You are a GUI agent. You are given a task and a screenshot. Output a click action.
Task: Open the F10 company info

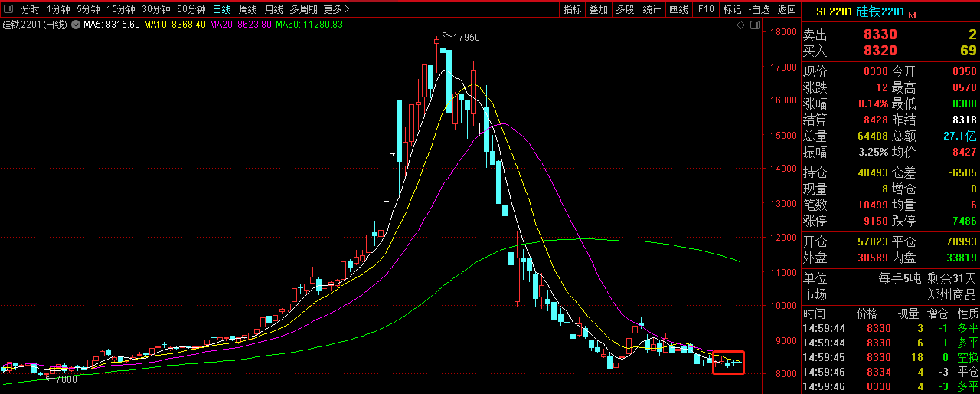tap(706, 9)
